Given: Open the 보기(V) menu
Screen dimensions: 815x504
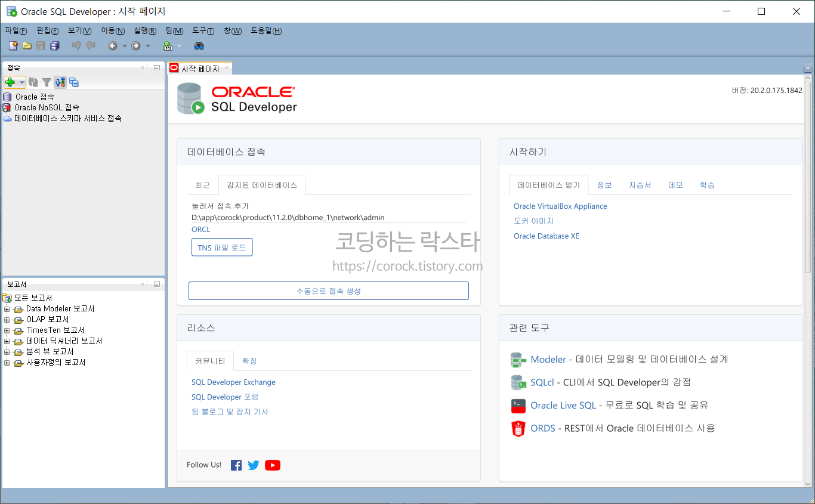Looking at the screenshot, I should pyautogui.click(x=80, y=31).
